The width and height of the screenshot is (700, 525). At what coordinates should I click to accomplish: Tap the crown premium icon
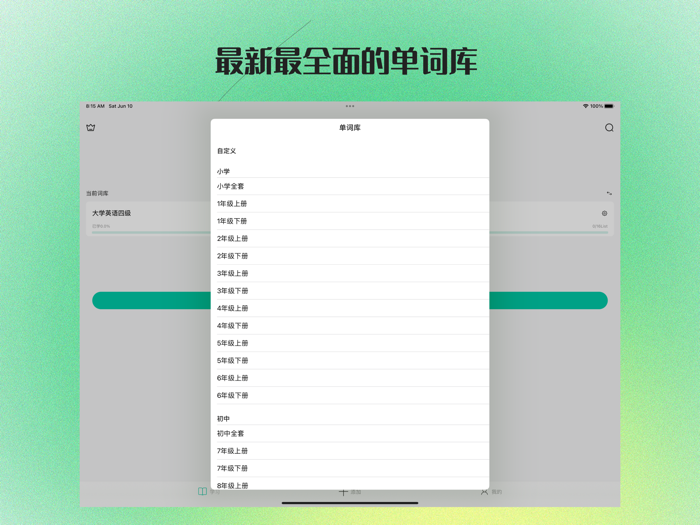pyautogui.click(x=91, y=128)
